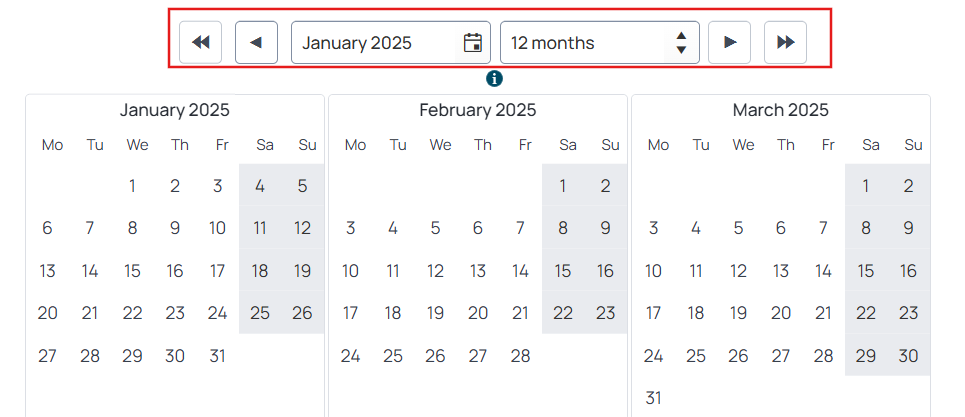
Task: Select Saturday January 25
Action: click(260, 313)
